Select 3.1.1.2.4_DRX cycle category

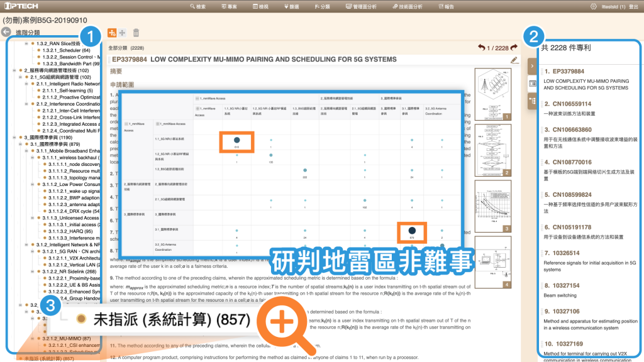[74, 211]
